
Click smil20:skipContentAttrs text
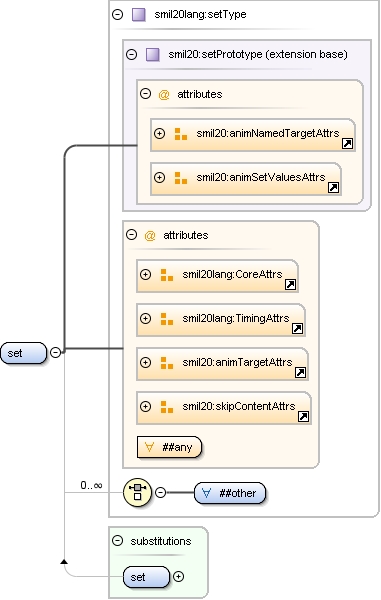[x=239, y=406]
